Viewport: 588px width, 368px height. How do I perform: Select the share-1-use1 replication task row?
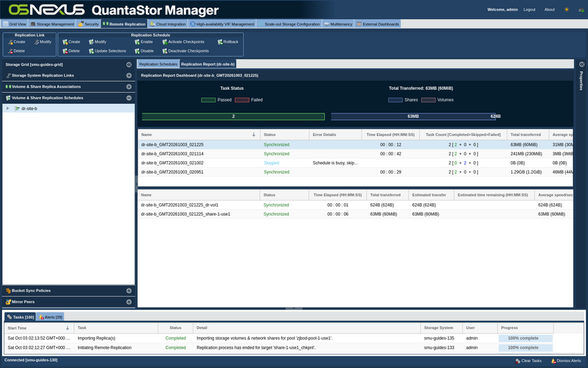click(x=355, y=214)
